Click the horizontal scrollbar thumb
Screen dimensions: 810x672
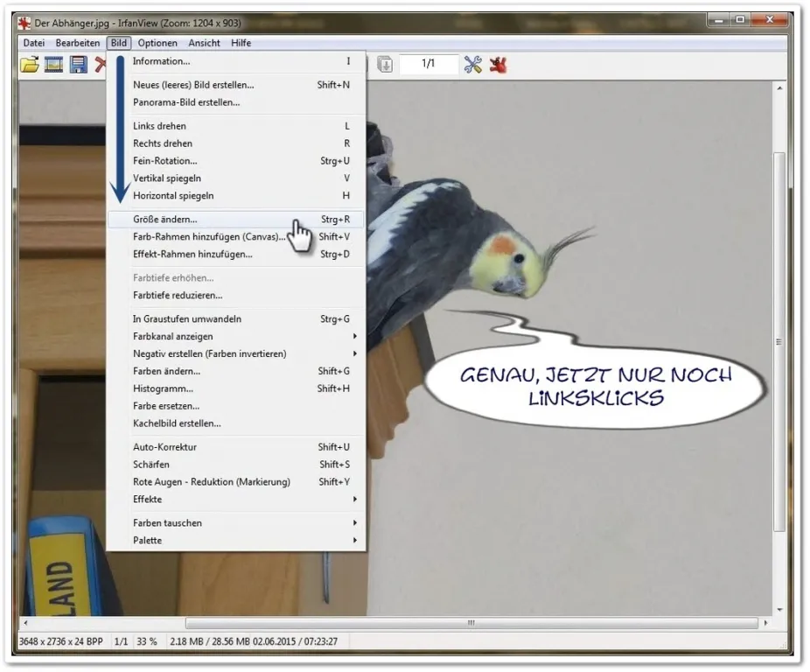tap(471, 623)
